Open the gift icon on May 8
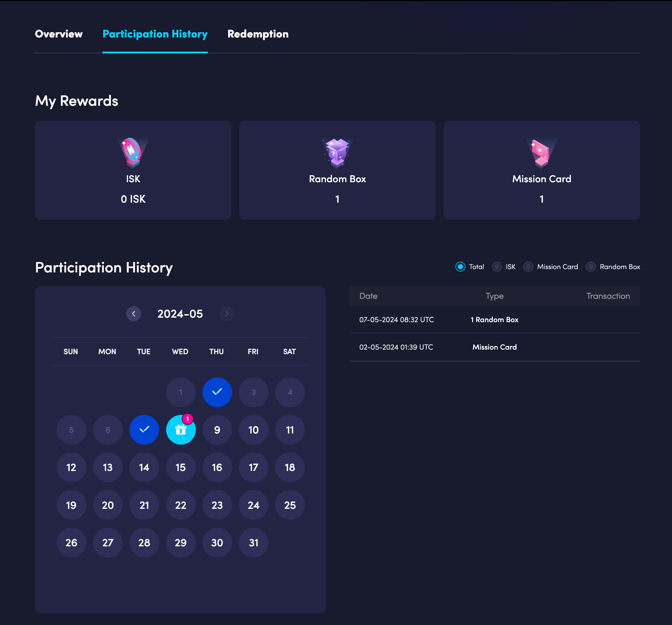This screenshot has height=625, width=672. click(x=181, y=431)
